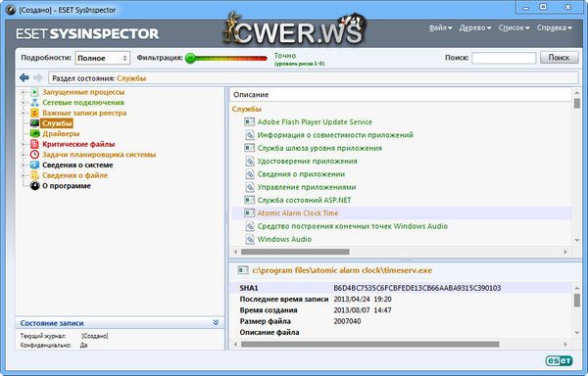Select the Драйверы tree item label
This screenshot has width=588, height=376.
pos(61,134)
